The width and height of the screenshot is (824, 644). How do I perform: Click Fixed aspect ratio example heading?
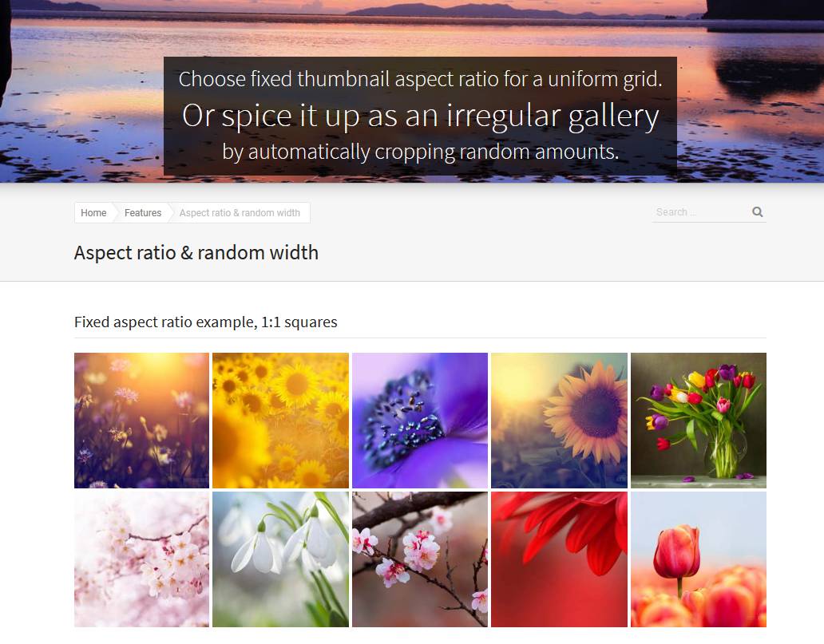(x=205, y=322)
